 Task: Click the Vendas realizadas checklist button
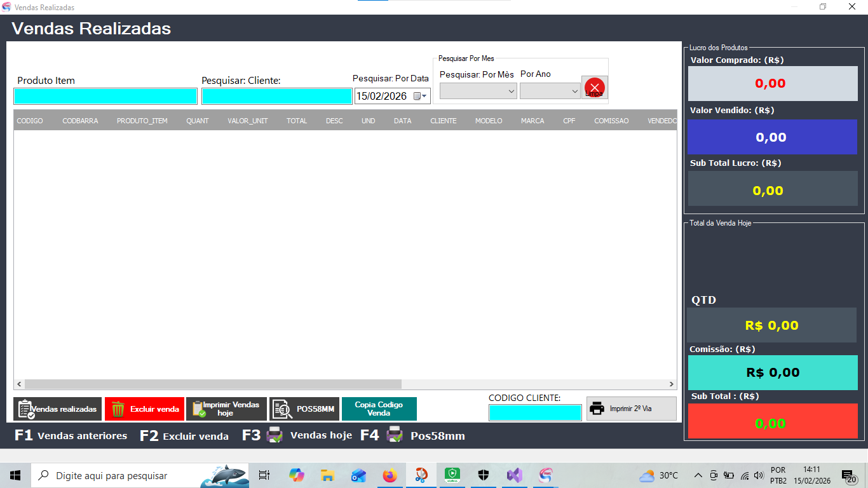click(57, 409)
